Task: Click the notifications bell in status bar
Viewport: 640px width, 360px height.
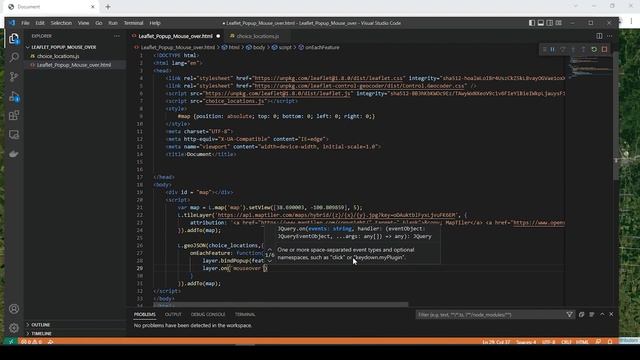Action: point(610,342)
